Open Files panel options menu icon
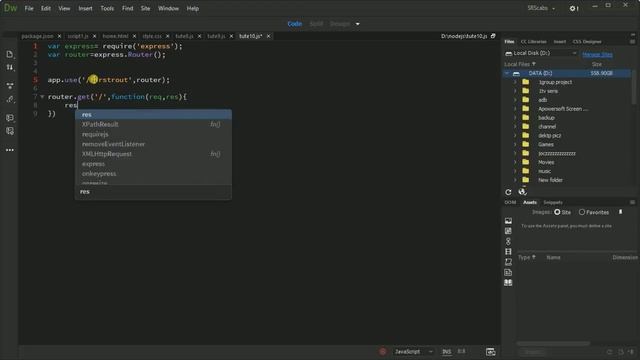This screenshot has height=360, width=640. pos(632,42)
